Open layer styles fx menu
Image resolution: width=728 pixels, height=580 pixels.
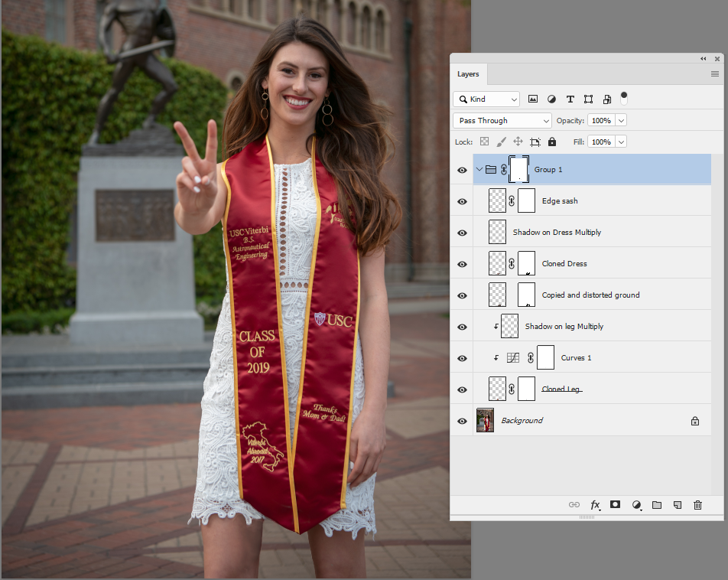point(595,505)
